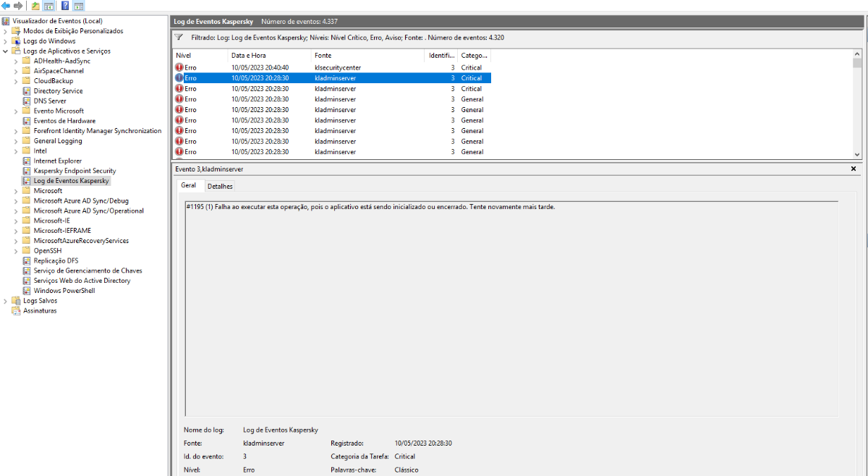Expand the MicrosoftAzureRecoveryServices folder
The width and height of the screenshot is (868, 476).
(x=16, y=241)
